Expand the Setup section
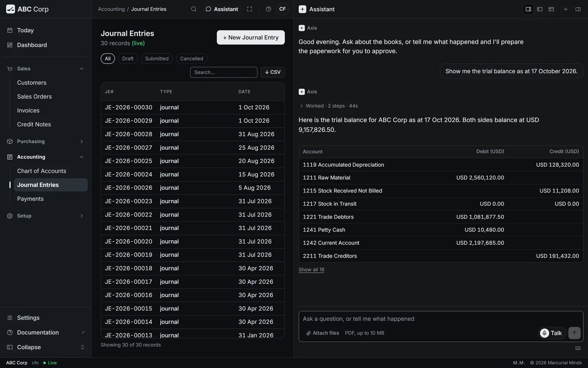Viewport: 588px width, 368px height. pos(46,216)
